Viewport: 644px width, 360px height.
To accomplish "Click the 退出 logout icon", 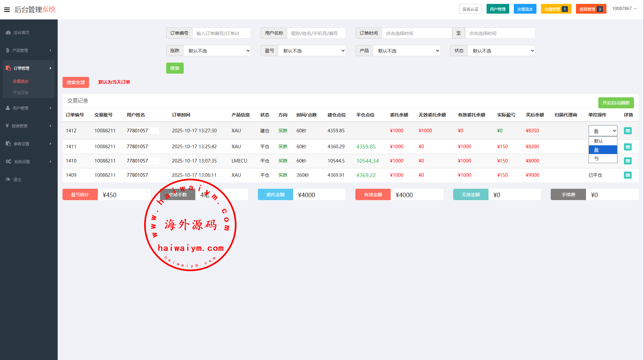I will pyautogui.click(x=8, y=179).
